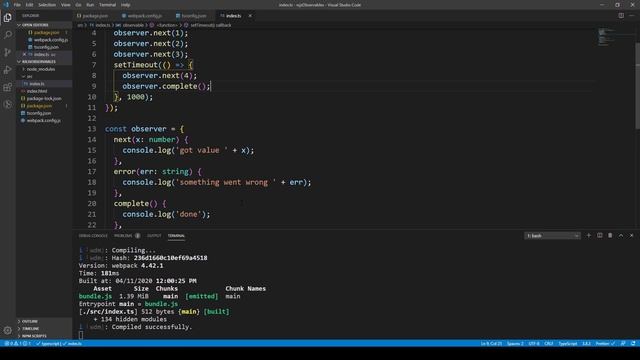The image size is (640, 360).
Task: Open the File menu
Action: (x=17, y=5)
